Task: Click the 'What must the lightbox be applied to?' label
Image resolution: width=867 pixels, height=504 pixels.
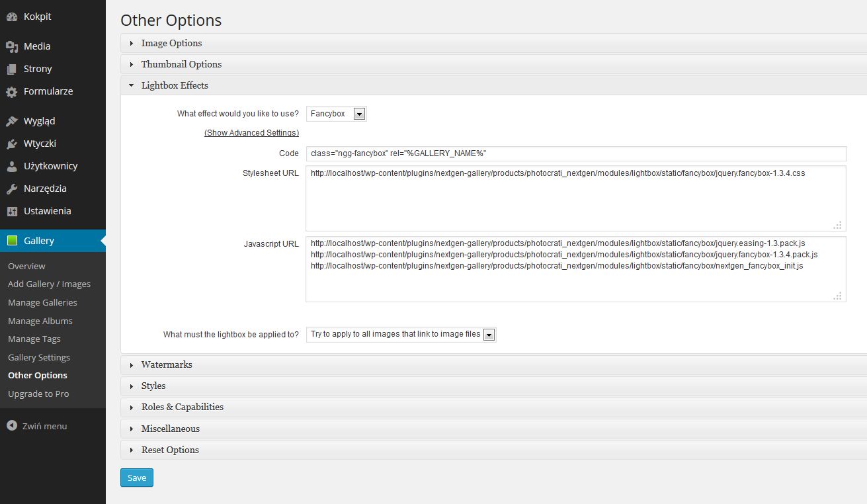Action: pos(231,335)
